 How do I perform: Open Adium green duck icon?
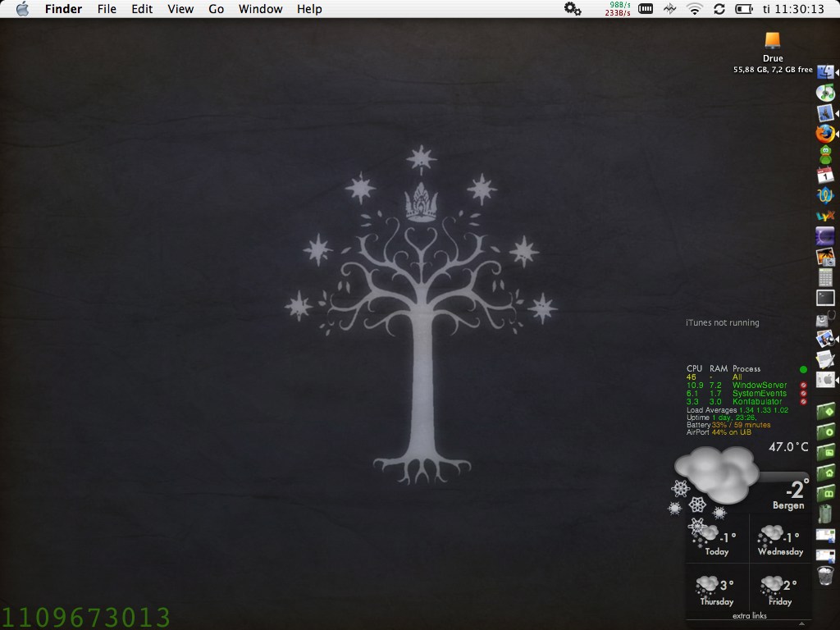[825, 154]
